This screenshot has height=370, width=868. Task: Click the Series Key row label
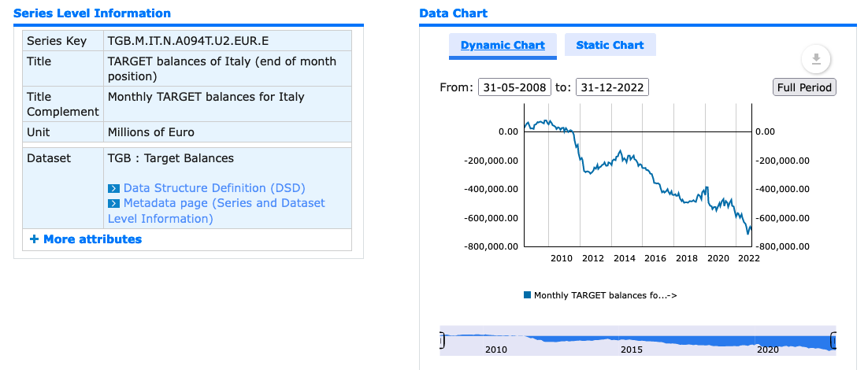(x=57, y=41)
